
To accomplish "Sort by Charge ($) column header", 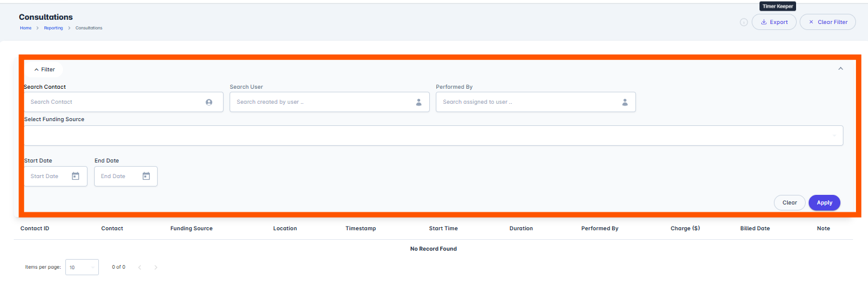I will click(685, 228).
